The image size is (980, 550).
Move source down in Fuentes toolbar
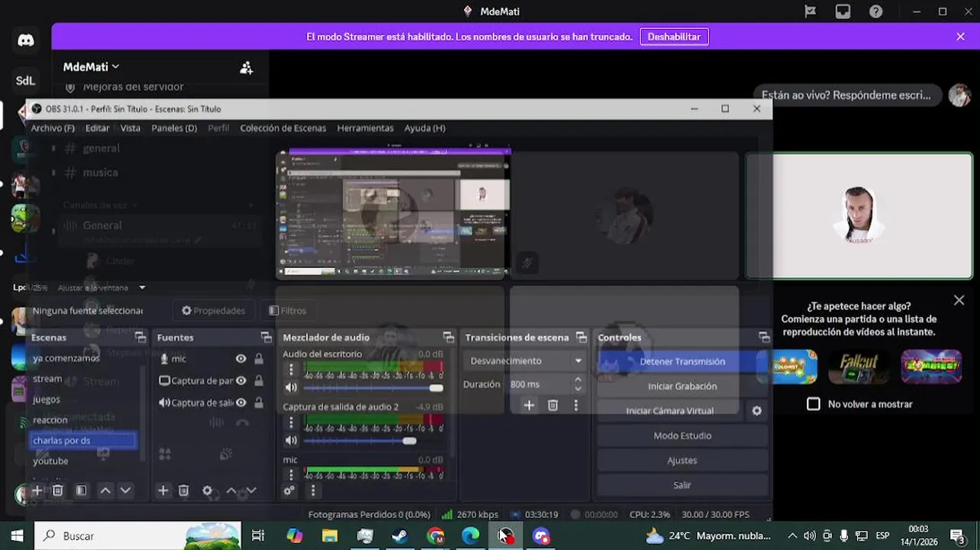[250, 490]
